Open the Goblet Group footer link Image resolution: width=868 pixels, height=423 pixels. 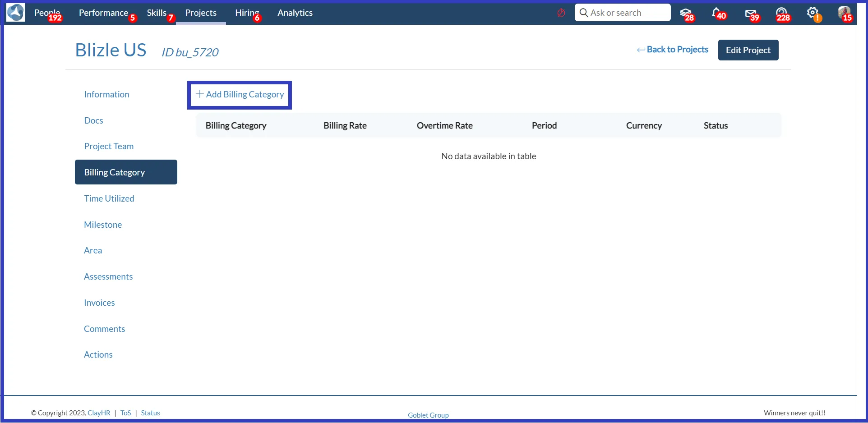(428, 415)
